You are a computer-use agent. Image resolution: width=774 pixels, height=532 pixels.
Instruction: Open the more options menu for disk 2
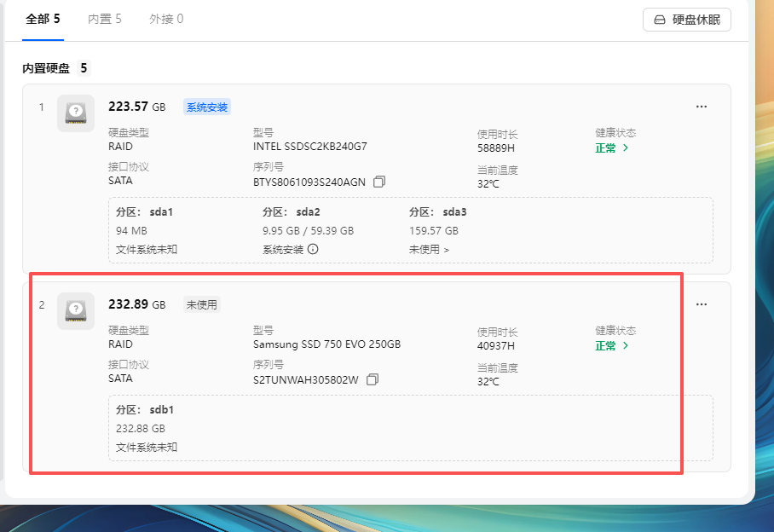point(702,304)
